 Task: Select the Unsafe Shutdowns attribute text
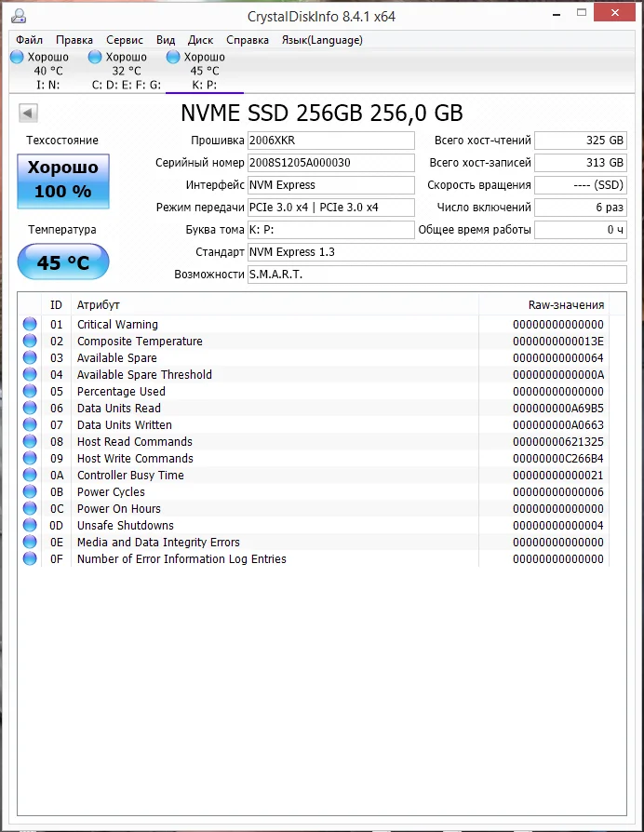(126, 525)
